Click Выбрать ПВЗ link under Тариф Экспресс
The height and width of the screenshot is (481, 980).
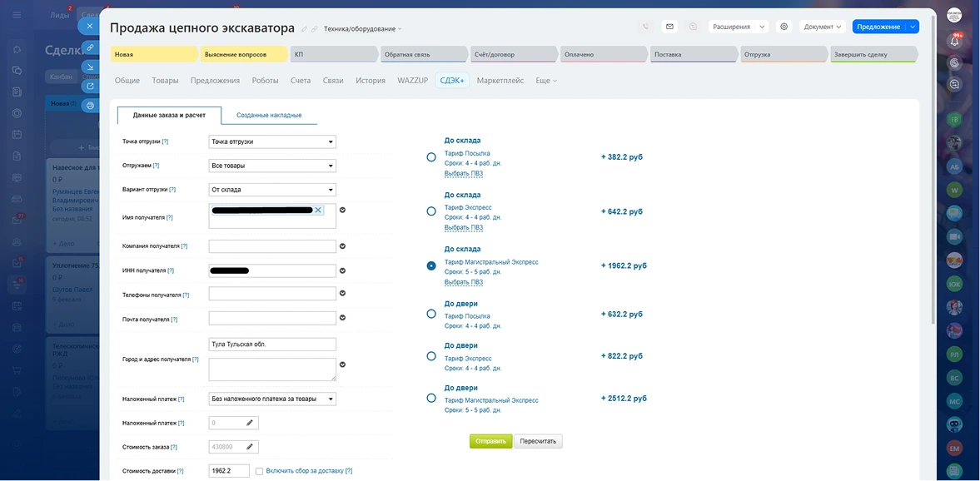464,227
